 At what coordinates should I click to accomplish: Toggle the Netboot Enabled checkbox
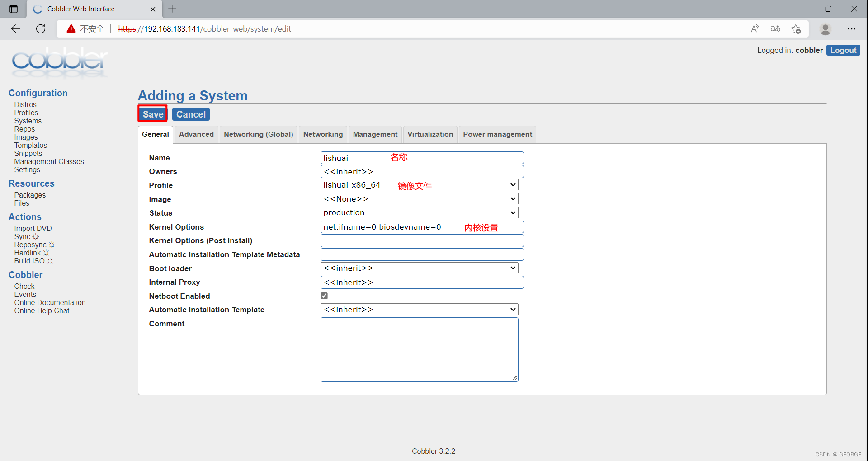324,296
